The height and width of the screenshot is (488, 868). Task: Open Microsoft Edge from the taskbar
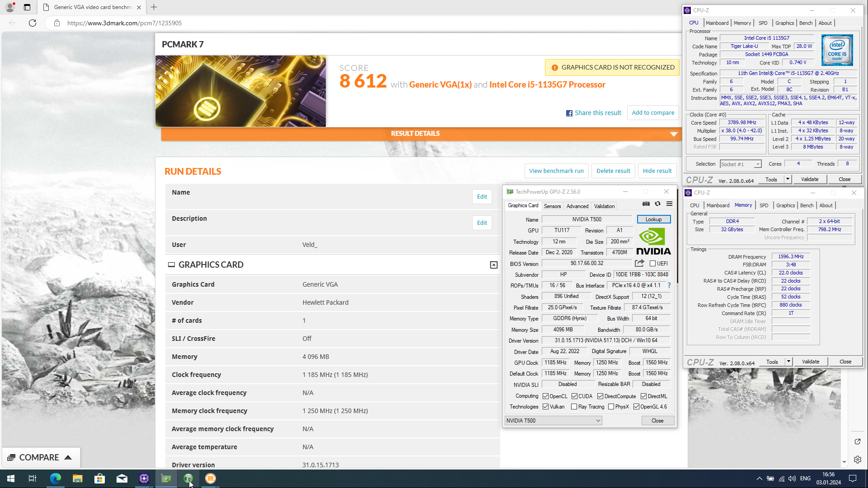tap(55, 479)
